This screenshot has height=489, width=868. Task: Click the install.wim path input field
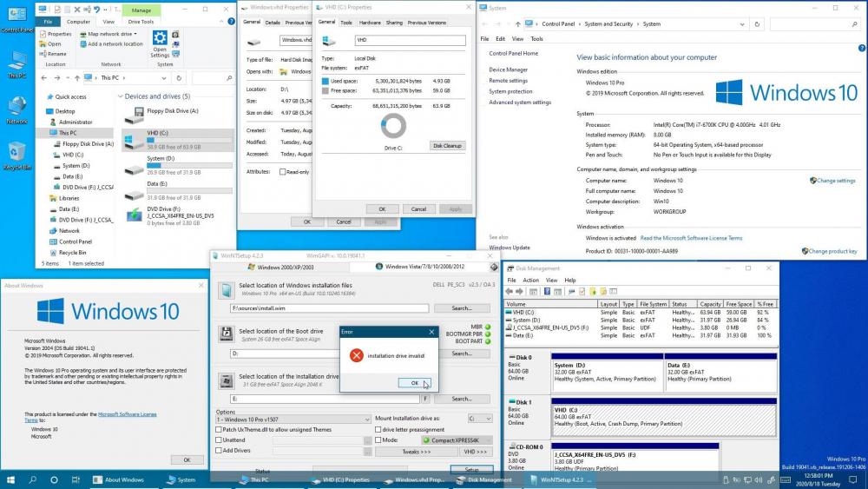[329, 308]
